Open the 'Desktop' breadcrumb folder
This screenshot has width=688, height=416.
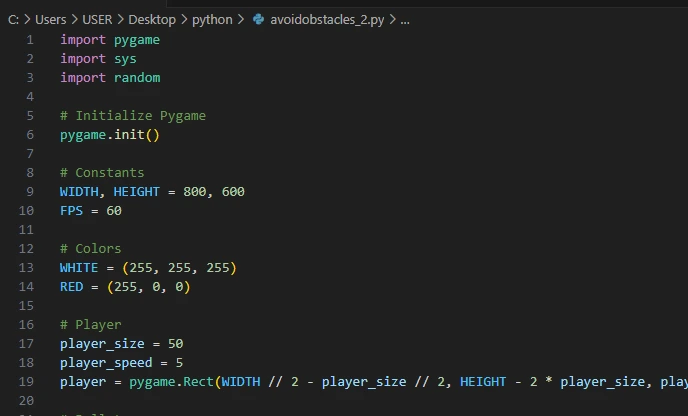(x=152, y=20)
